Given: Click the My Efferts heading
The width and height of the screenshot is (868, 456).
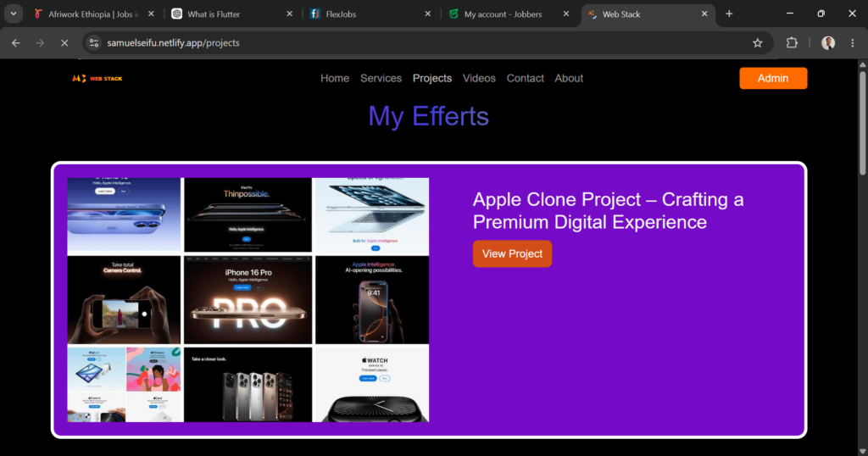Looking at the screenshot, I should (x=428, y=116).
